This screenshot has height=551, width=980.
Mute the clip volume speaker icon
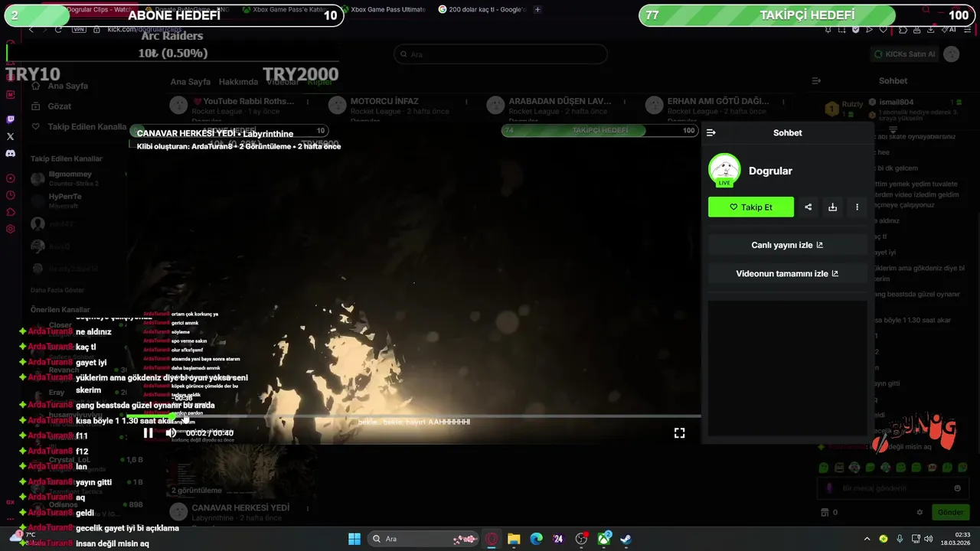coord(171,433)
